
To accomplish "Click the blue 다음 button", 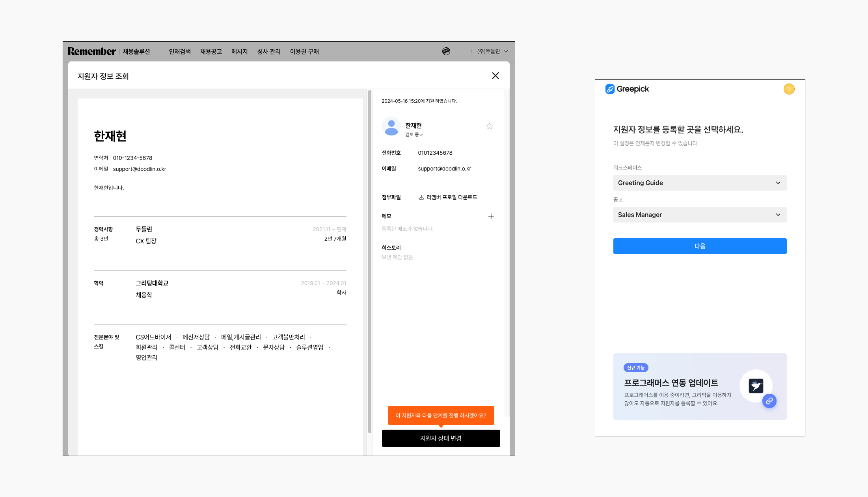I will point(700,246).
